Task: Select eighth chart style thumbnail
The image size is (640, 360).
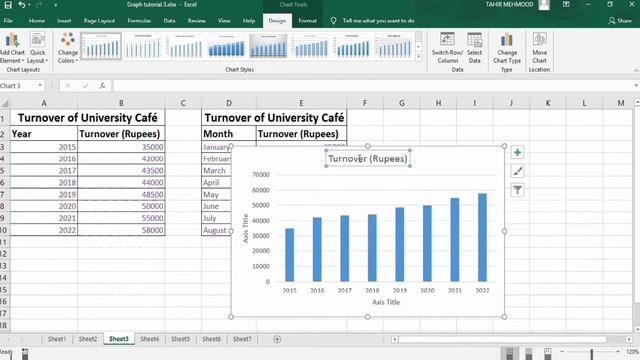Action: pyautogui.click(x=393, y=46)
